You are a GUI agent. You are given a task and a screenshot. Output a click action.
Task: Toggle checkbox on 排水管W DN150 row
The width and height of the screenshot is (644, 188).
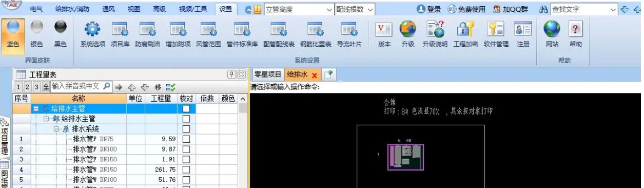[186, 170]
